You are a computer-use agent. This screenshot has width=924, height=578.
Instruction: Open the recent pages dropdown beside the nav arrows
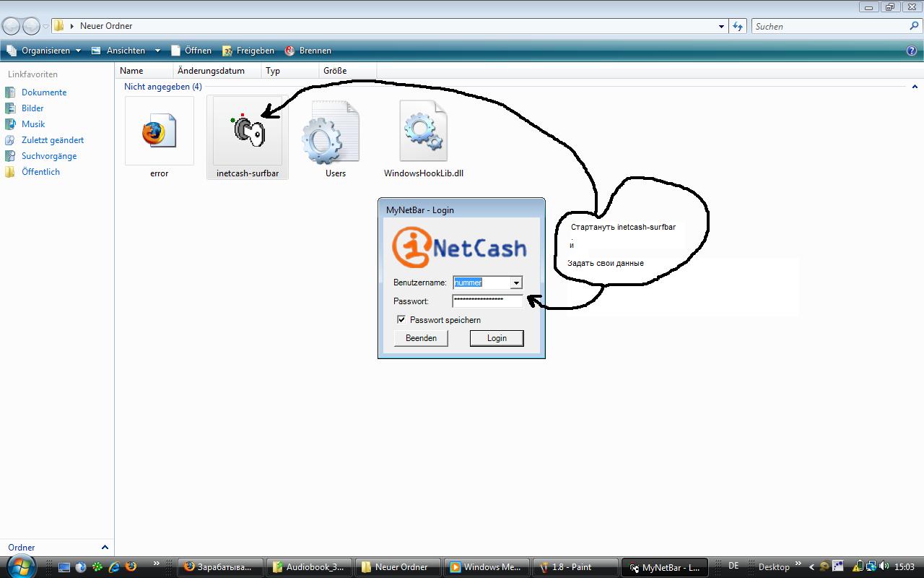[x=46, y=26]
